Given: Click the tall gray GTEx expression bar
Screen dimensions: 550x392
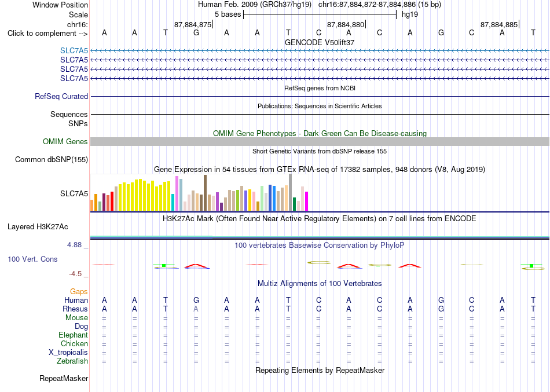Looking at the screenshot, I should coord(291,192).
